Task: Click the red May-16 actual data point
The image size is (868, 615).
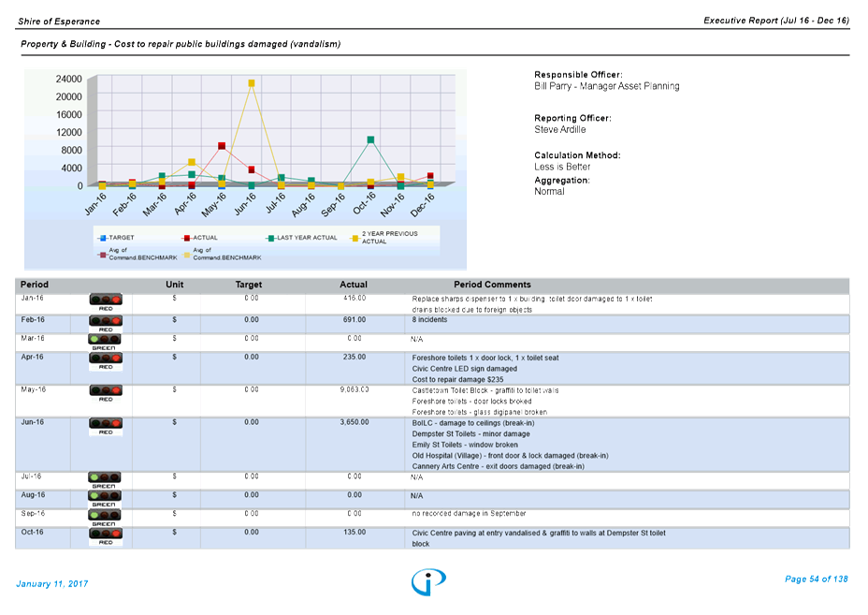Action: (222, 146)
